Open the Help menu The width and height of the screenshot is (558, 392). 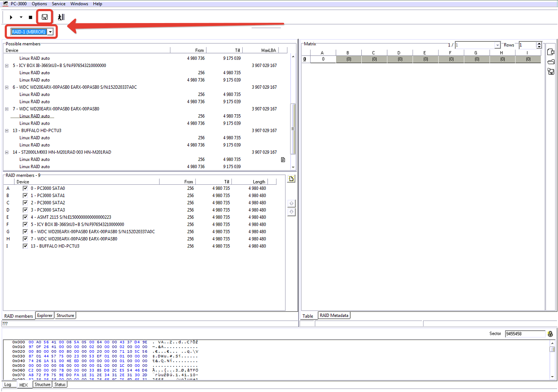tap(98, 4)
